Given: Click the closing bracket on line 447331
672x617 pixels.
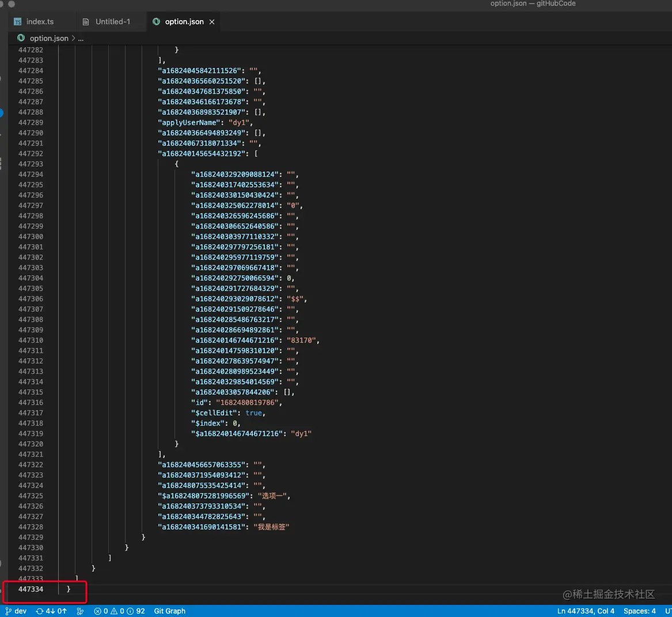Looking at the screenshot, I should (110, 558).
